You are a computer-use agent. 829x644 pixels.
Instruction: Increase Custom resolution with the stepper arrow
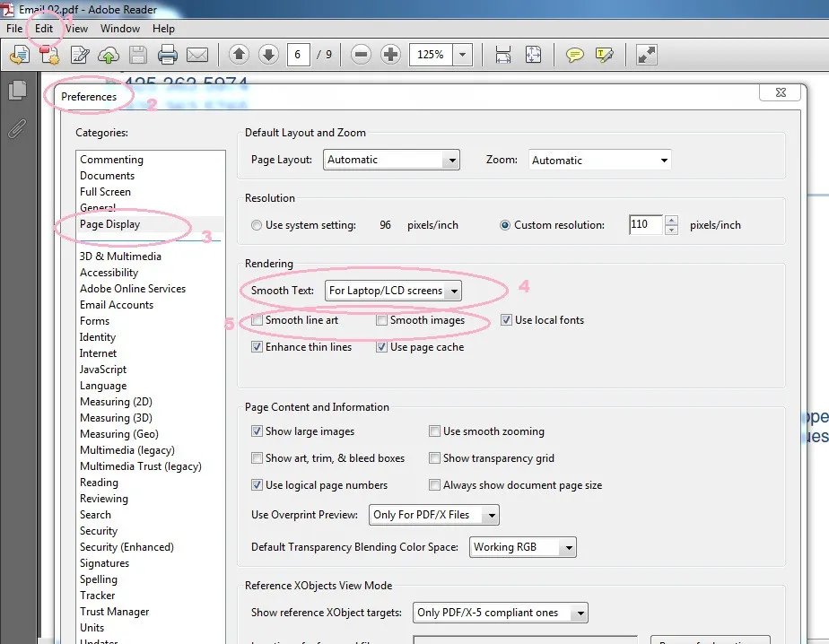671,221
